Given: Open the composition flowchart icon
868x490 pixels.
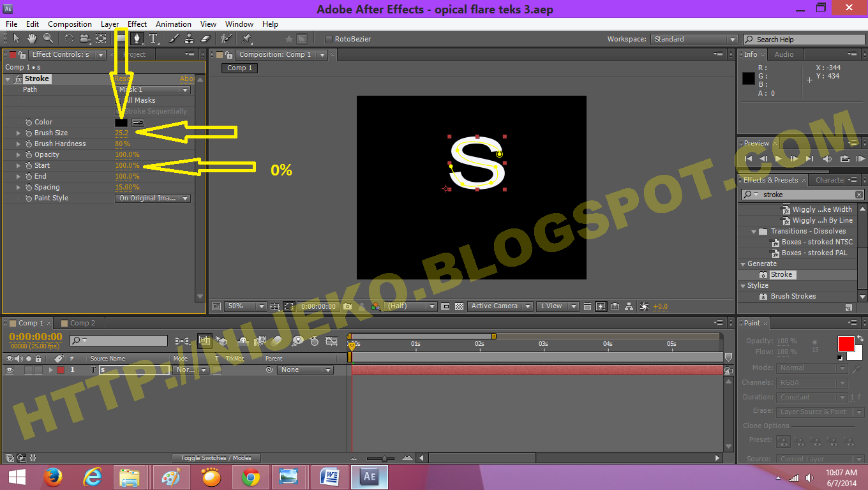Looking at the screenshot, I should pyautogui.click(x=629, y=306).
